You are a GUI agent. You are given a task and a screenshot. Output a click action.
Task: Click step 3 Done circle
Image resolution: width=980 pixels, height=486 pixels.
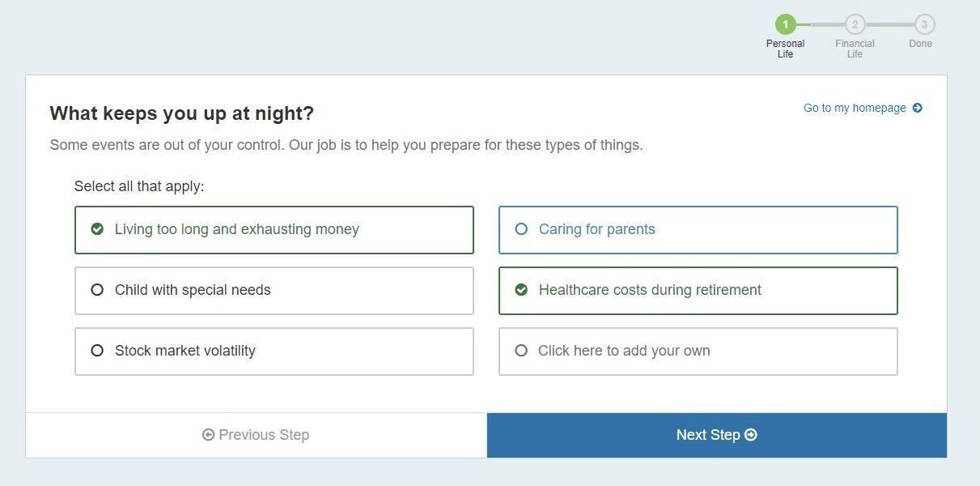pos(924,24)
